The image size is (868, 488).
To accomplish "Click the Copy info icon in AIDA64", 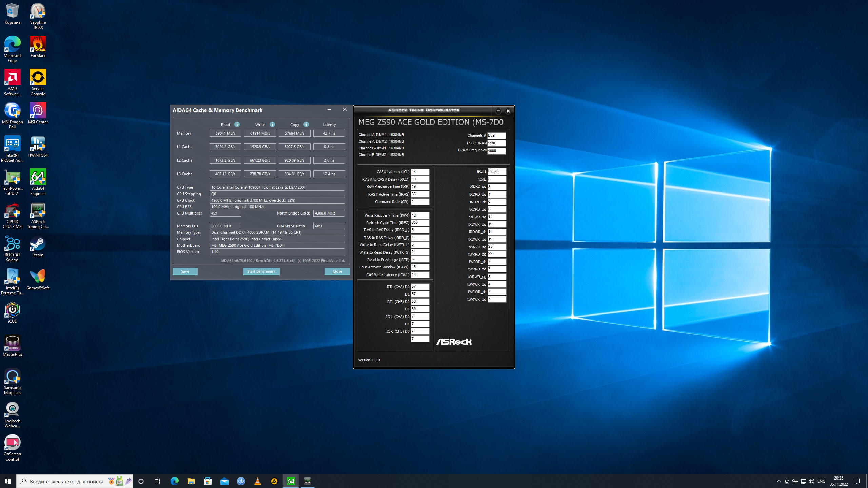I will [306, 124].
